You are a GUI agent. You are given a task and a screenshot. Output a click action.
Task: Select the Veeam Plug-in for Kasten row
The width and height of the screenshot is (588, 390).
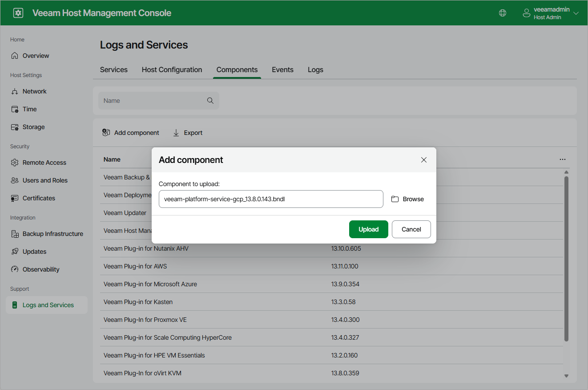point(331,302)
